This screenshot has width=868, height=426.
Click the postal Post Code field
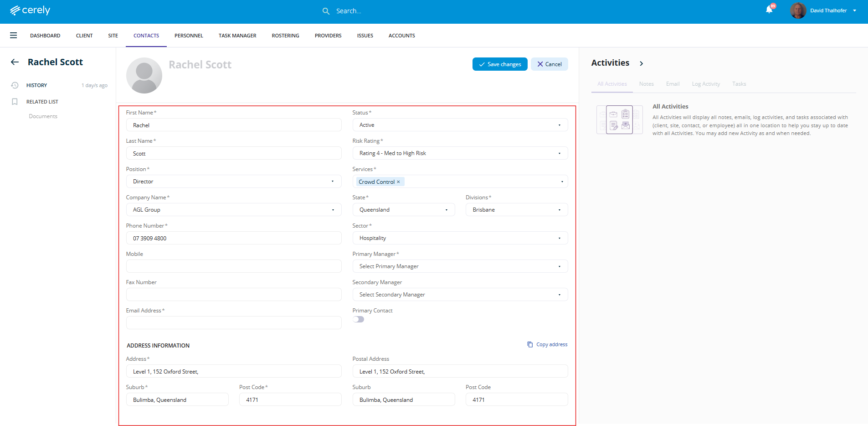(x=517, y=400)
